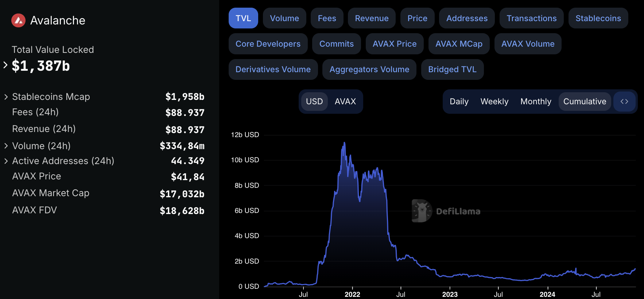Select the Weekly interval
Screen dimensions: 644x299
494,101
